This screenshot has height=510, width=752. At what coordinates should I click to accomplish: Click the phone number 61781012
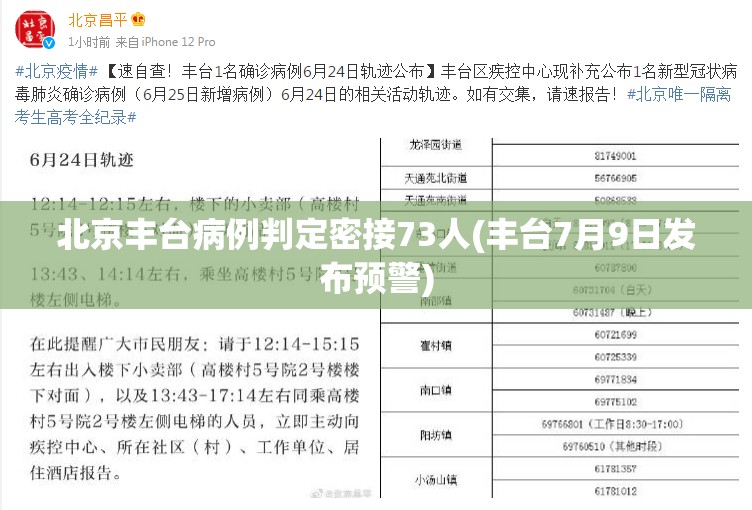(615, 491)
